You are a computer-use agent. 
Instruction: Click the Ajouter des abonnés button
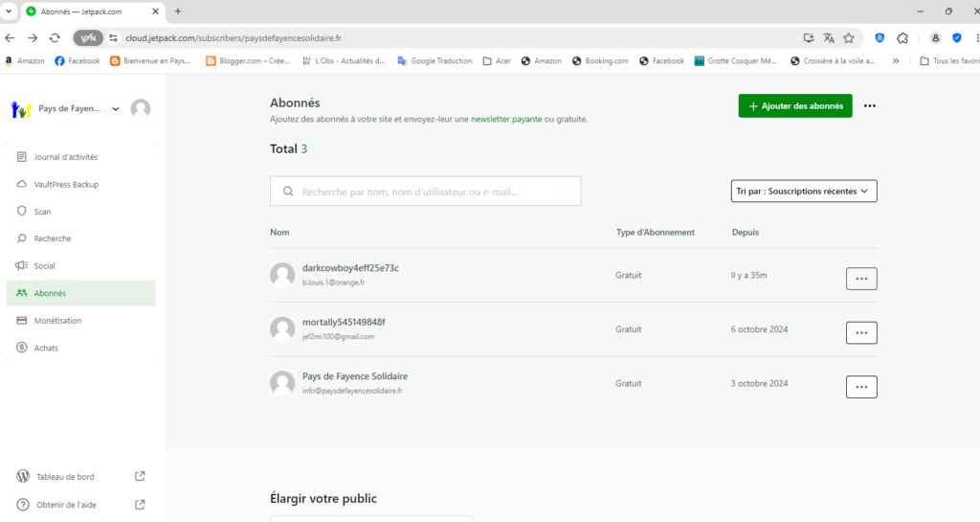point(794,106)
